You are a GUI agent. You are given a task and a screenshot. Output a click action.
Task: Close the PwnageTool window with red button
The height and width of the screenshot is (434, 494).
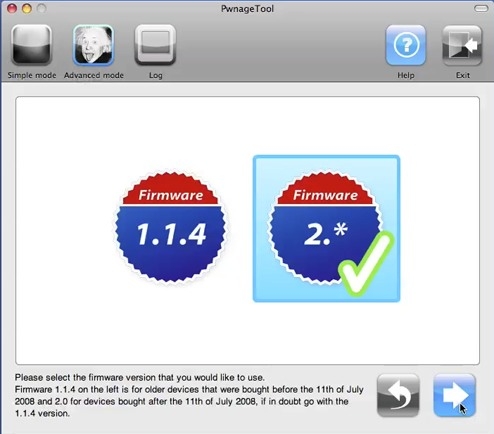point(12,8)
